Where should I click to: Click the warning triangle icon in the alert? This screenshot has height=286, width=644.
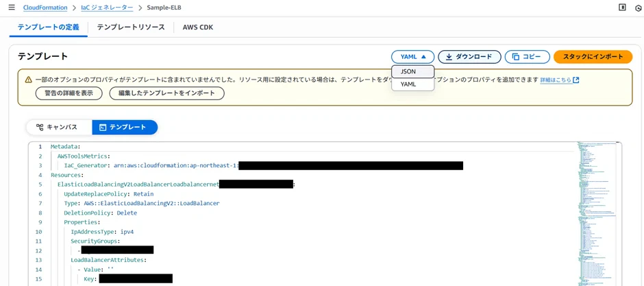tap(28, 80)
